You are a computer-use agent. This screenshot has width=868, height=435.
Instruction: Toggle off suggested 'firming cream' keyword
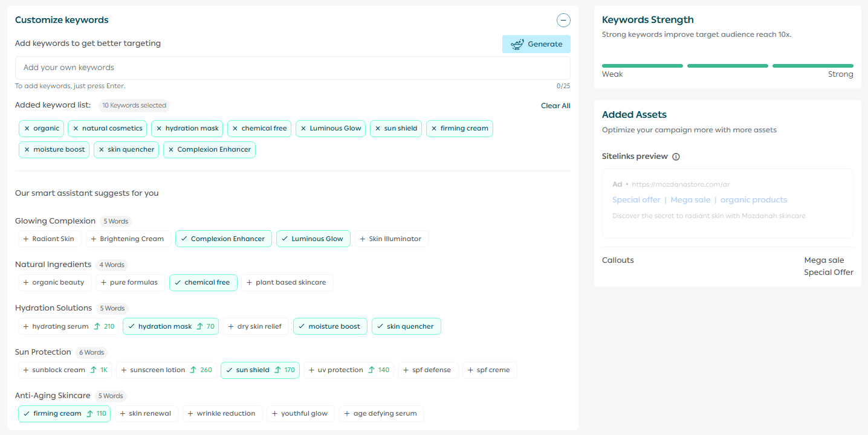coord(64,414)
